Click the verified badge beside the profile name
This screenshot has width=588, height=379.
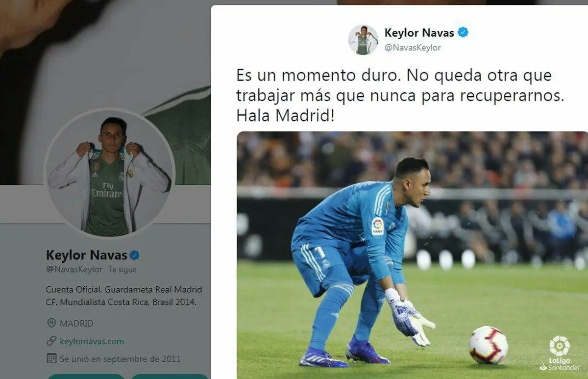[x=134, y=255]
